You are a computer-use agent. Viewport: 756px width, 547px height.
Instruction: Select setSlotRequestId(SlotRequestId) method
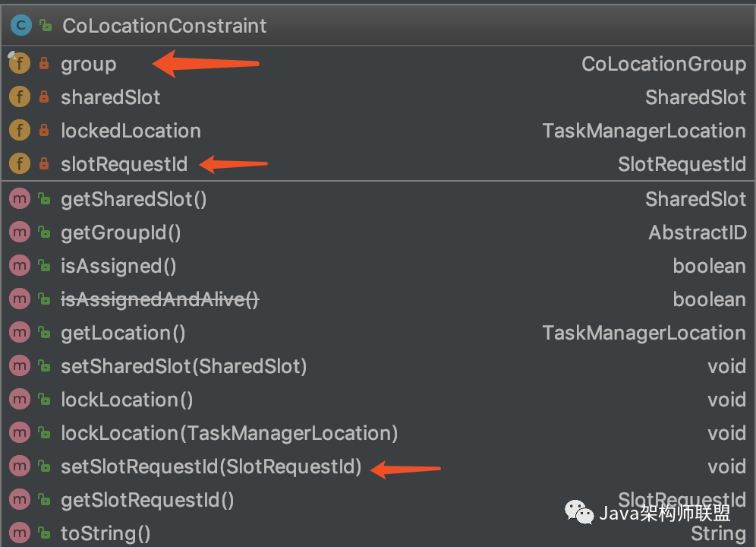click(x=211, y=466)
